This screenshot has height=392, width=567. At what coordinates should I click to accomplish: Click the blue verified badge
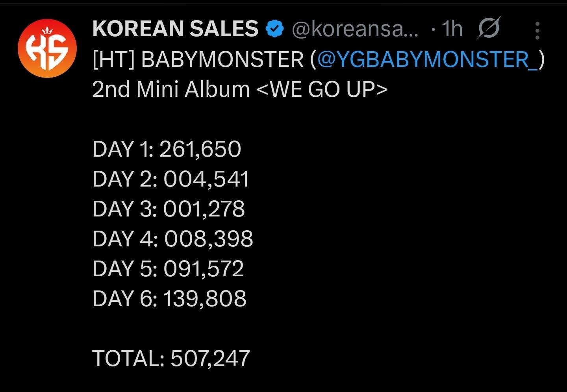275,29
